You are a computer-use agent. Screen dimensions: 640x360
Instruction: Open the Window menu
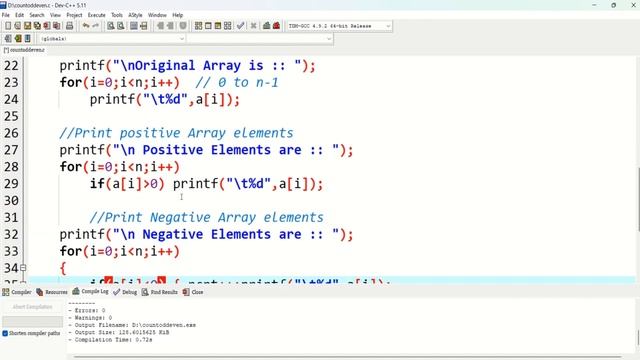coord(157,15)
